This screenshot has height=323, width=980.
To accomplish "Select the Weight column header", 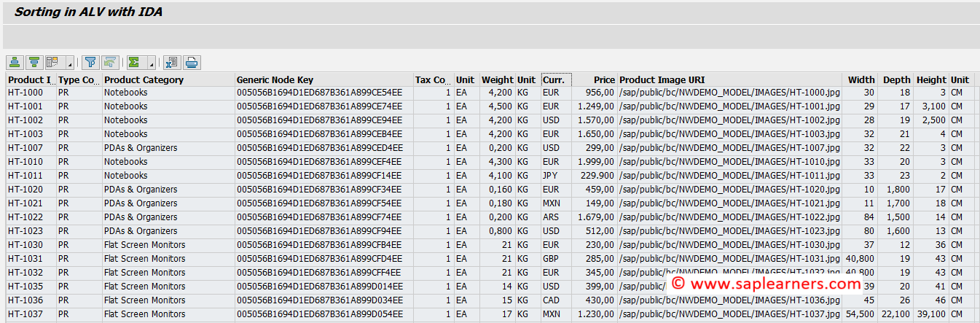I will (497, 79).
